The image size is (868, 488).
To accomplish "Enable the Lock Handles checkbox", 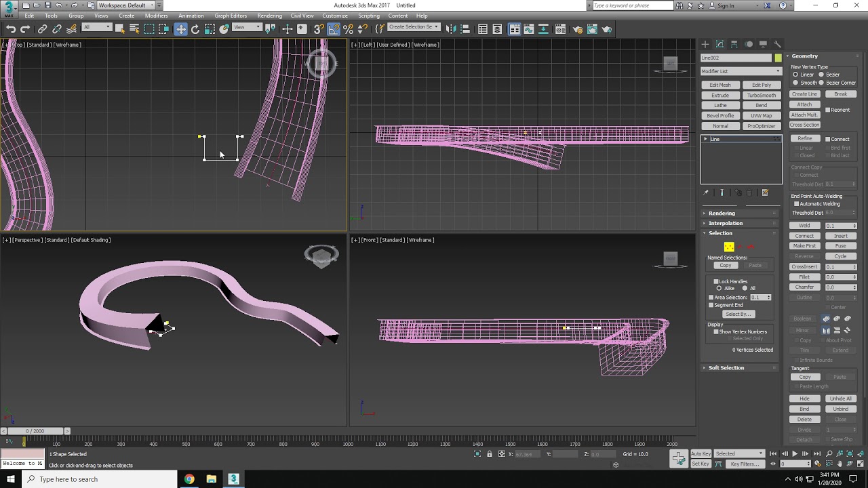I will [x=716, y=281].
